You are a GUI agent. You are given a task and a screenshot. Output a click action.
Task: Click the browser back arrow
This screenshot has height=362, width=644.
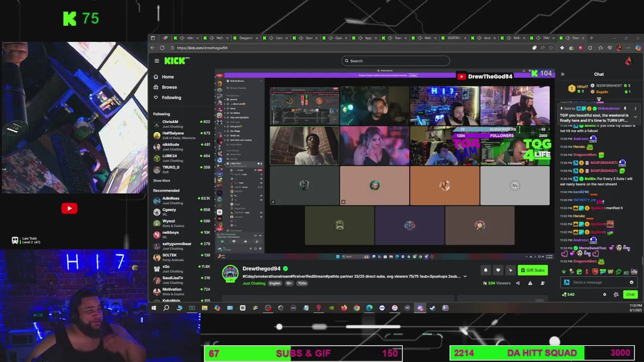tap(152, 48)
